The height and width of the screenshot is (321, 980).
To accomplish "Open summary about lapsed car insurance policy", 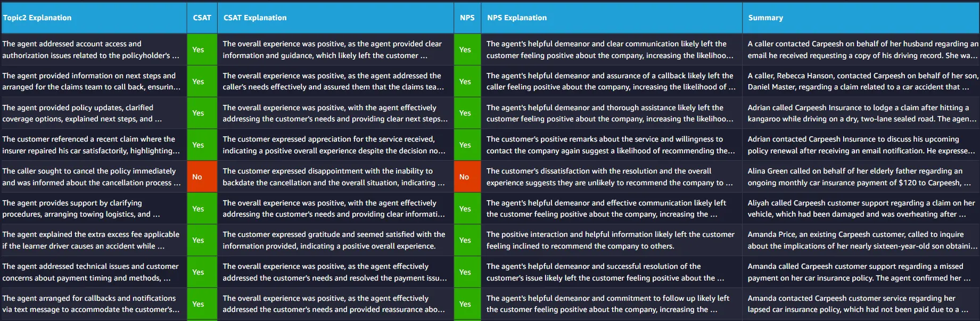I will pos(861,304).
